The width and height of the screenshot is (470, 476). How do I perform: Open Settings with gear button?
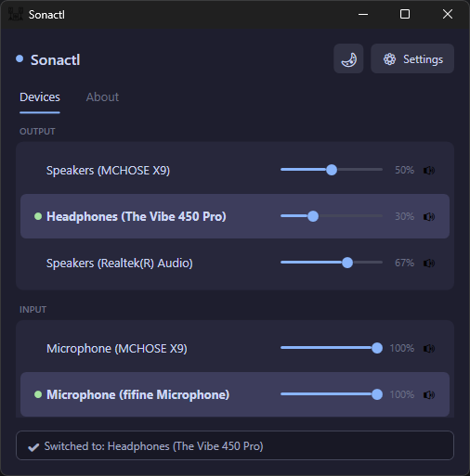pyautogui.click(x=412, y=58)
